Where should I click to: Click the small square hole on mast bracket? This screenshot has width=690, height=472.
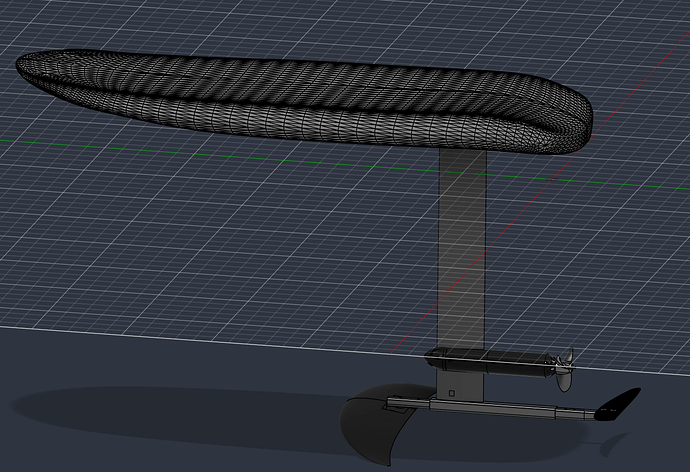[x=451, y=392]
